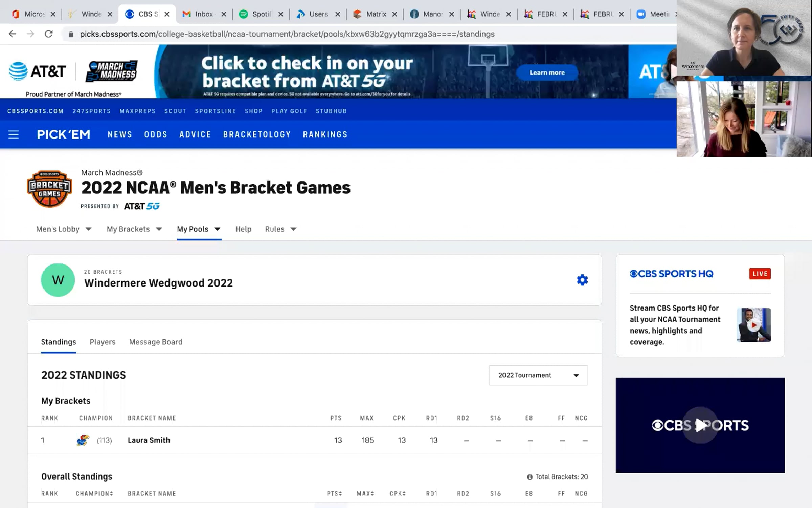Sort Overall Standings by PTS
The height and width of the screenshot is (508, 812).
click(335, 494)
